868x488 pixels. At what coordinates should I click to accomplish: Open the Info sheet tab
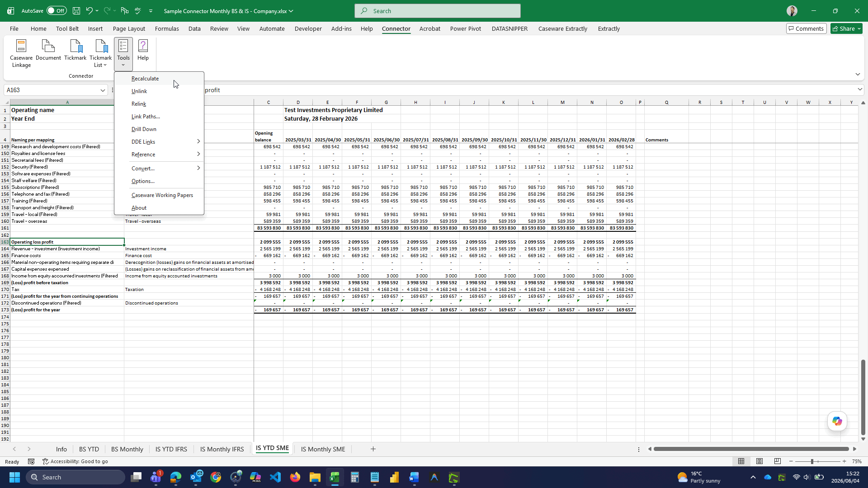coord(61,449)
